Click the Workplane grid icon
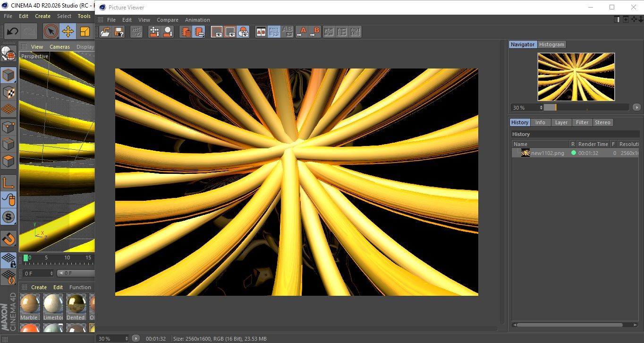The width and height of the screenshot is (644, 343). [x=8, y=109]
